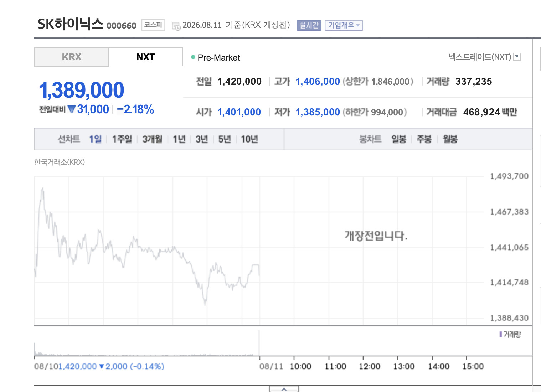Click the change percent −2.18%
The height and width of the screenshot is (392, 541).
pyautogui.click(x=135, y=109)
